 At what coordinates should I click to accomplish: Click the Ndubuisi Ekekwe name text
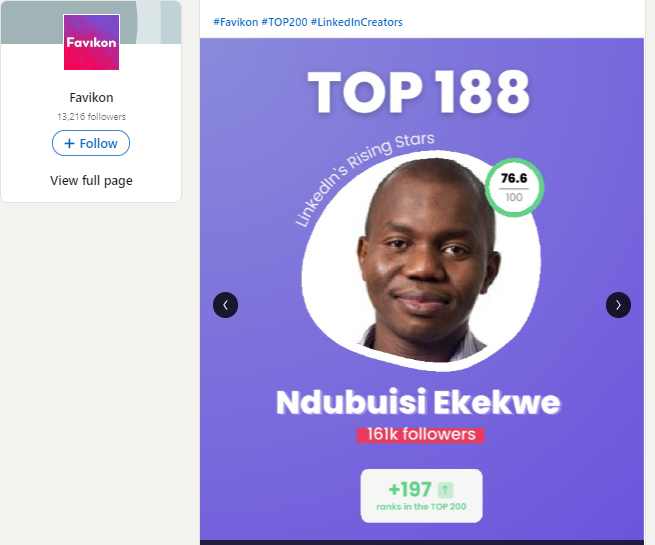[418, 402]
